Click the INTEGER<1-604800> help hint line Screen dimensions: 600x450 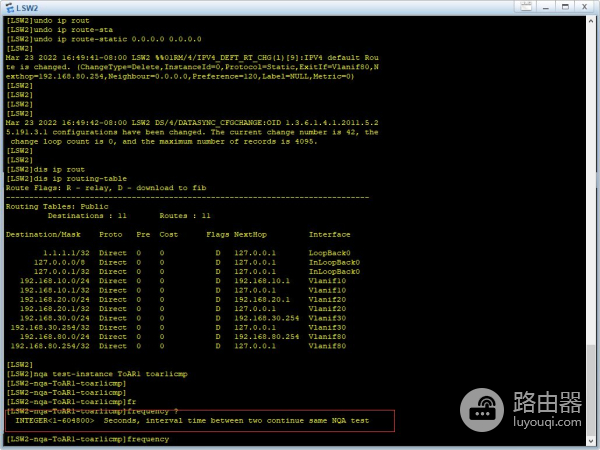click(190, 421)
